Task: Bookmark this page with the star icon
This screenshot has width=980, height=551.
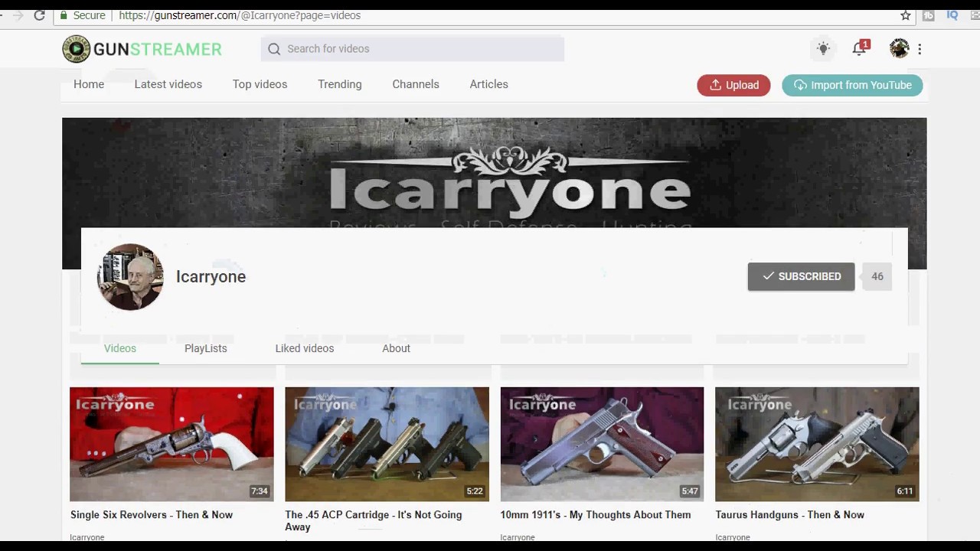Action: coord(906,15)
